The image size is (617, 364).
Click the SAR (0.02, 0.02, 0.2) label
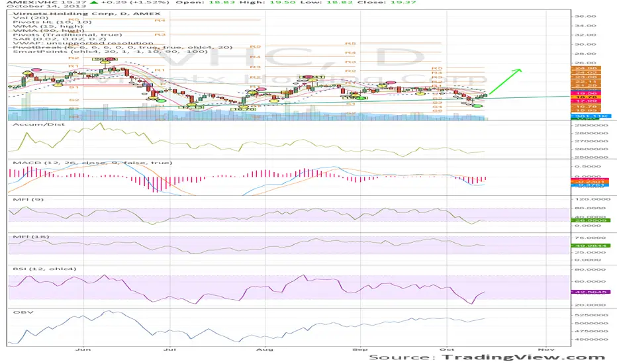(60, 39)
